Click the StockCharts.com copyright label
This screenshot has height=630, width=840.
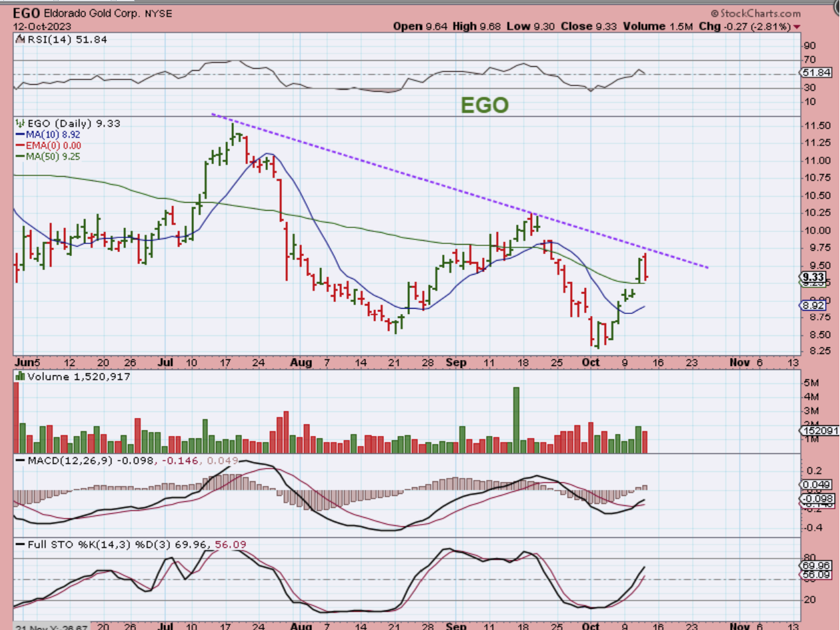click(755, 13)
